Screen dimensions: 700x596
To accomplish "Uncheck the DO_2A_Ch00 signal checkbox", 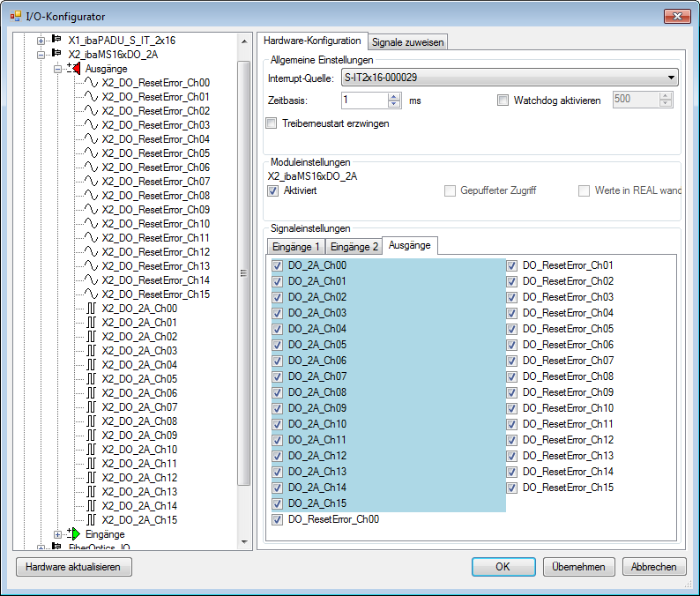I will [x=277, y=266].
